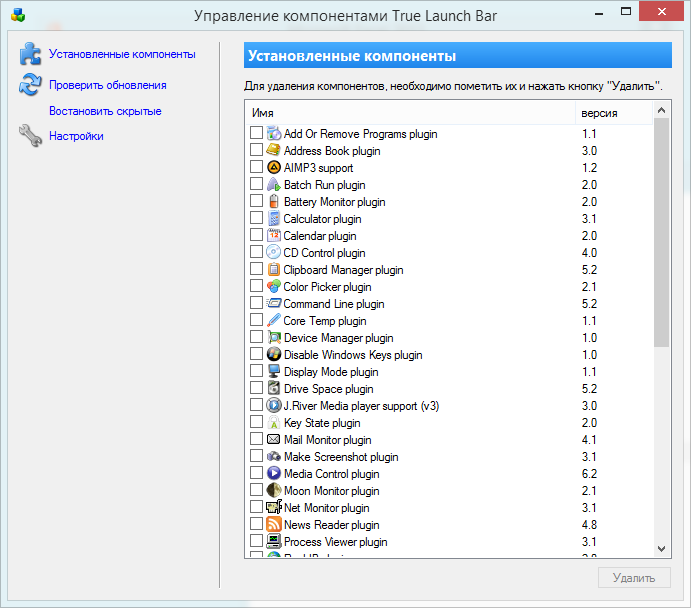
Task: Select the Mail Monitor envelope icon
Action: [x=274, y=440]
